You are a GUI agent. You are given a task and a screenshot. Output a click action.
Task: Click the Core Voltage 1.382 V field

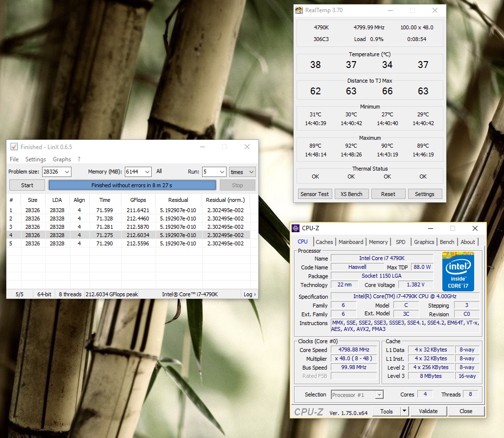pyautogui.click(x=415, y=285)
